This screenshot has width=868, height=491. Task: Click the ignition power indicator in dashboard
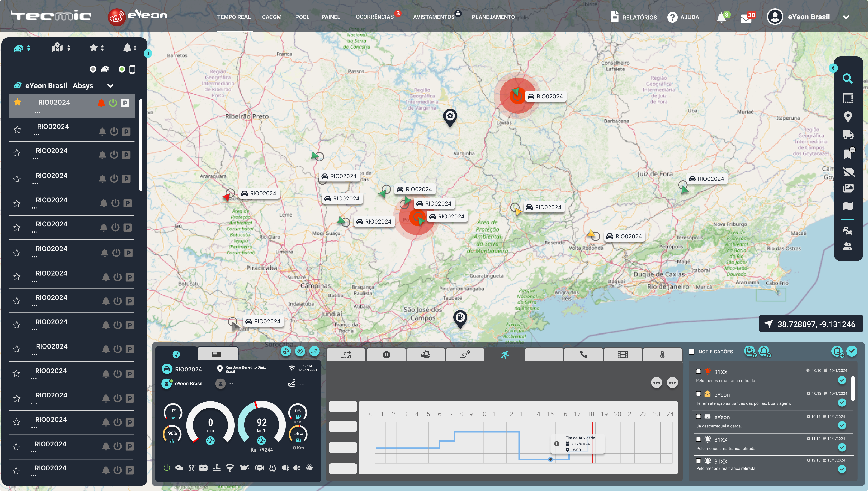click(167, 467)
